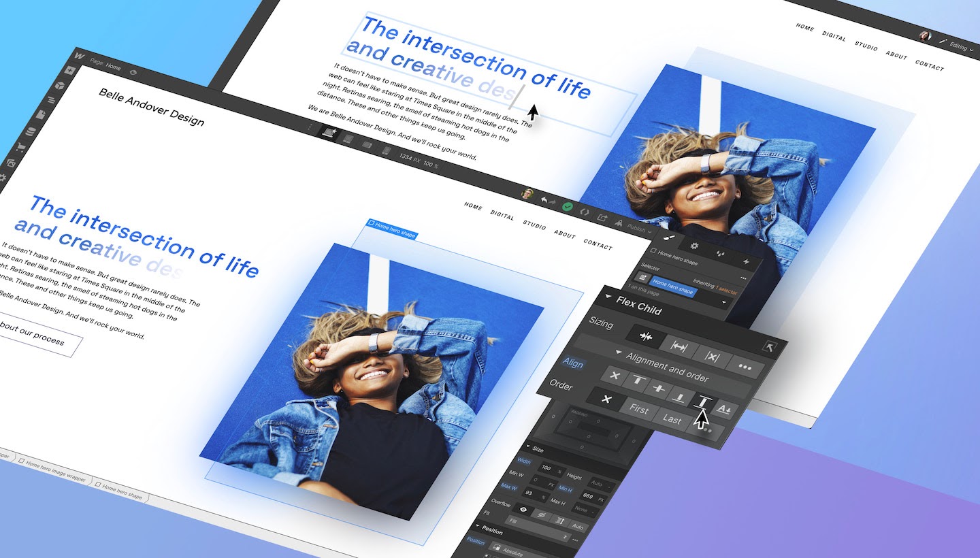Switch to the Settings gear tab
Screen dimensions: 980x558
[x=694, y=246]
